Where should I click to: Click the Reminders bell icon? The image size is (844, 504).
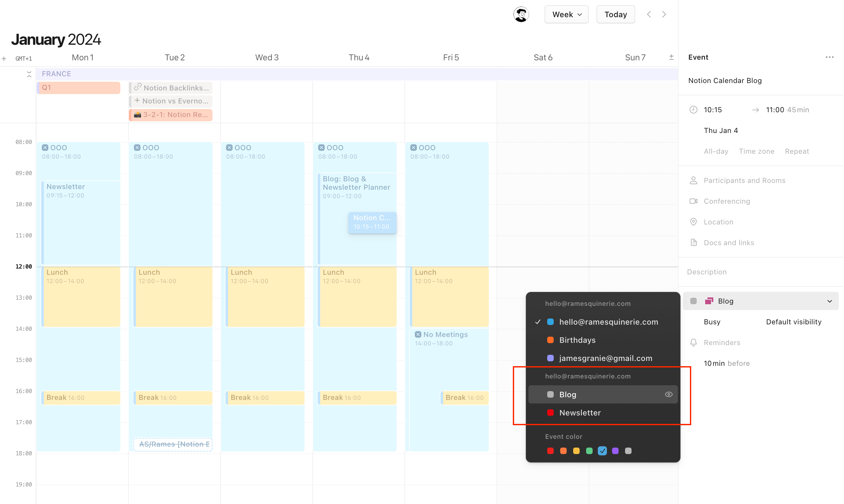(x=693, y=342)
